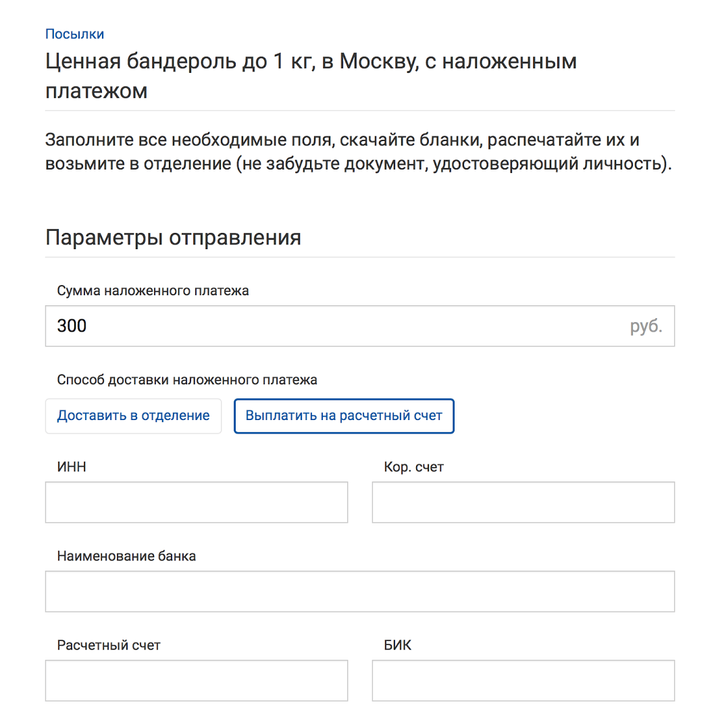
Task: Place cursor in the correspondent account field
Action: 523,502
